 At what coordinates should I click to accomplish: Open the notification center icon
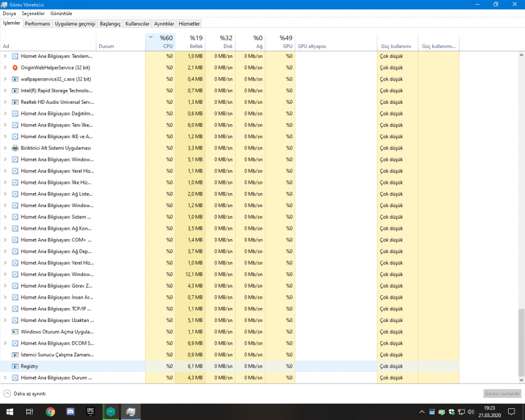pos(512,412)
